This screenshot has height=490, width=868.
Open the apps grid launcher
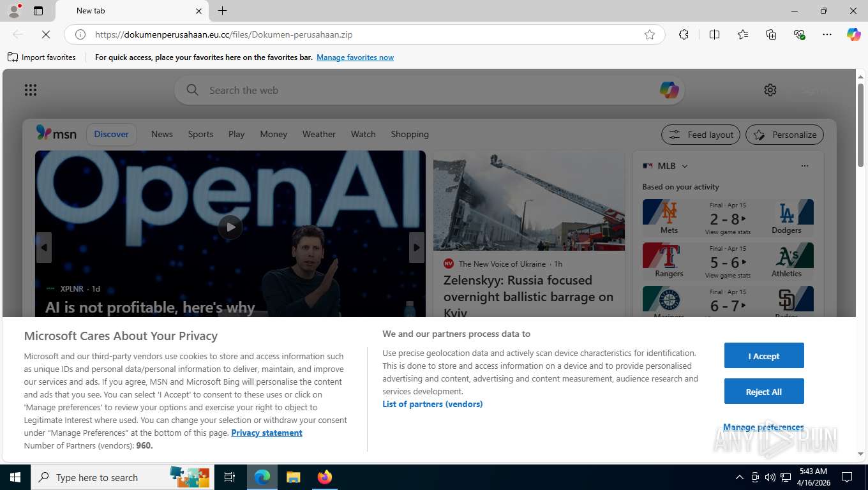click(x=31, y=90)
